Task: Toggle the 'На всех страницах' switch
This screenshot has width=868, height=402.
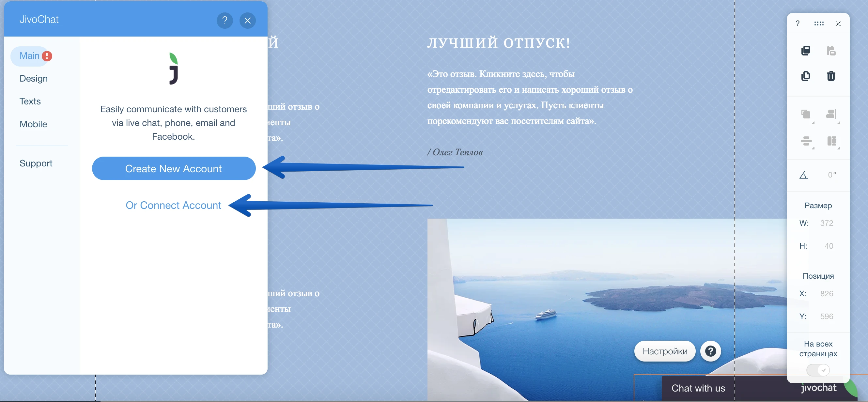Action: [x=818, y=370]
